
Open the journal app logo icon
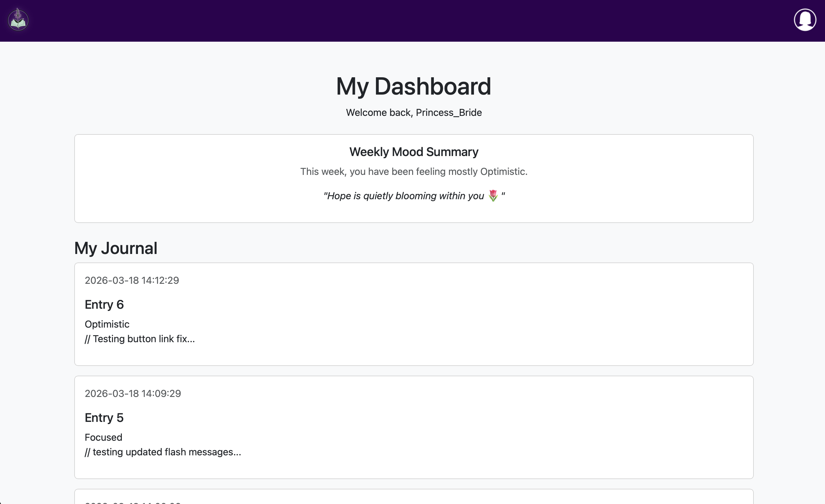[18, 20]
